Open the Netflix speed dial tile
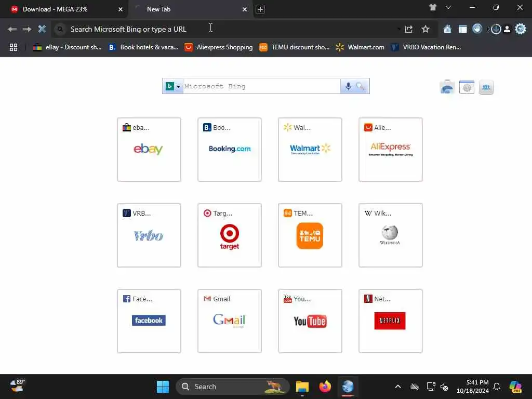The image size is (532, 399). [x=391, y=321]
